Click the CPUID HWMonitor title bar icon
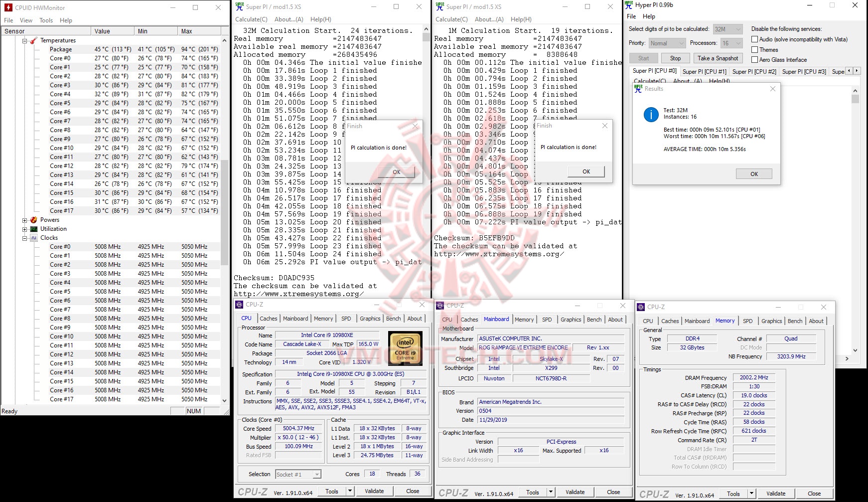Image resolution: width=868 pixels, height=502 pixels. (8, 7)
